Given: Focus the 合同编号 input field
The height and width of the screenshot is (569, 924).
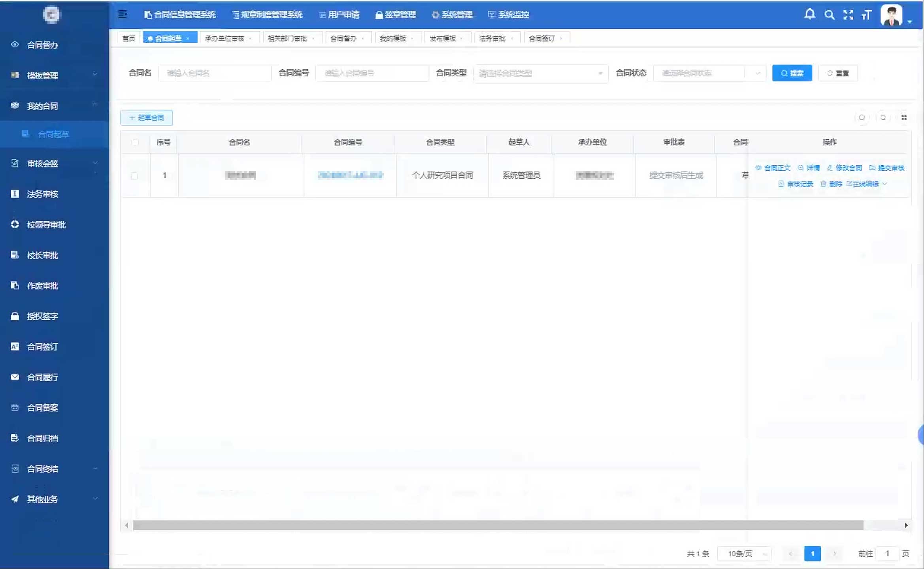Looking at the screenshot, I should point(372,73).
